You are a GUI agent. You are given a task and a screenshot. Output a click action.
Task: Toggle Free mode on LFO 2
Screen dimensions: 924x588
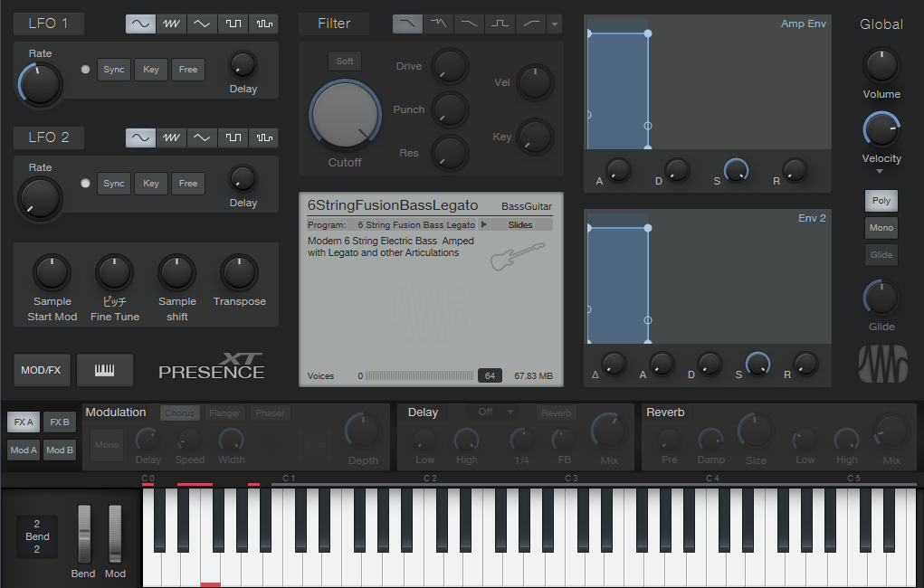click(x=187, y=184)
